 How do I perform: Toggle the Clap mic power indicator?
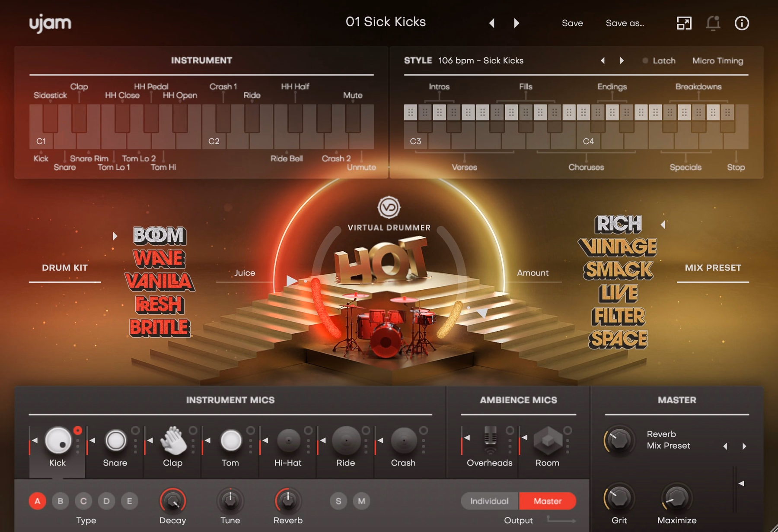(193, 431)
